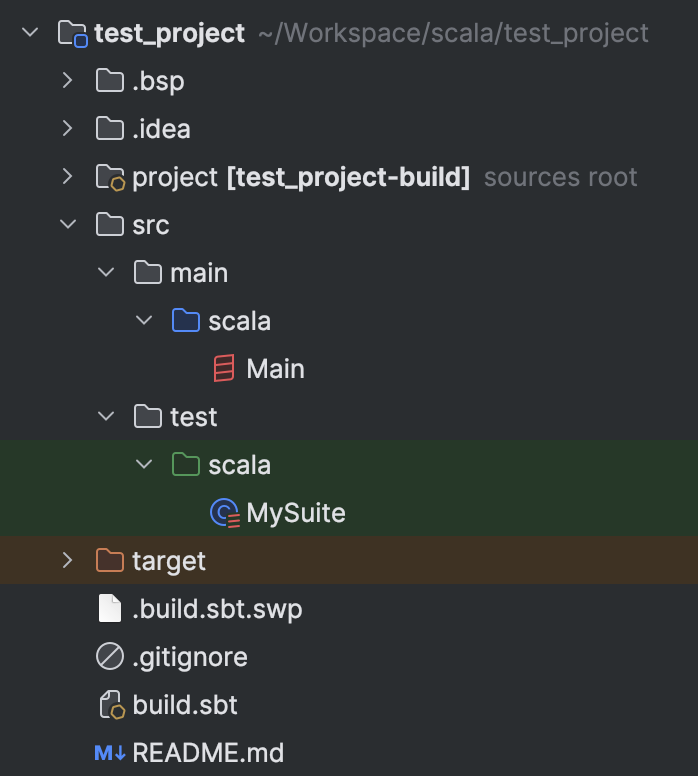Screen dimensions: 698x776
Task: Expand the target folder
Action: pos(68,561)
